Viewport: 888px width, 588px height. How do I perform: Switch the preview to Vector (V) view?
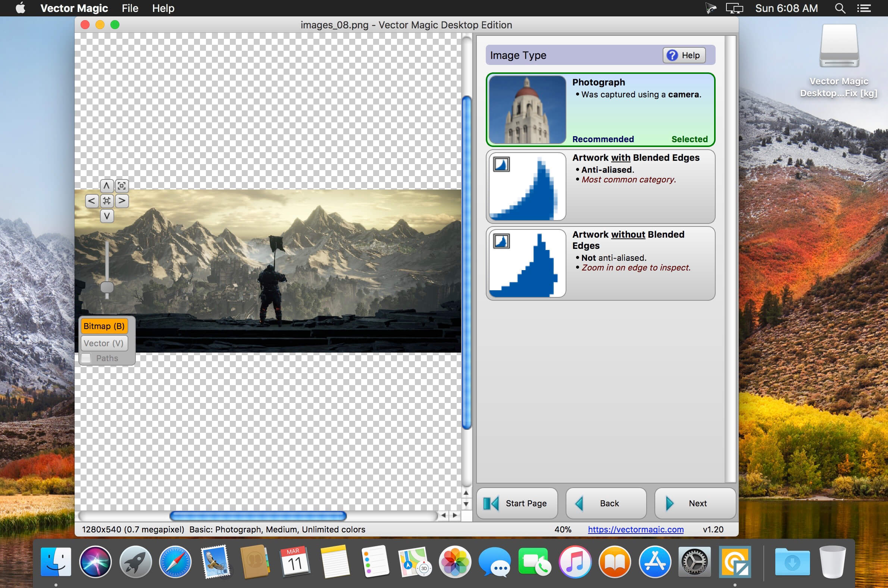coord(104,343)
